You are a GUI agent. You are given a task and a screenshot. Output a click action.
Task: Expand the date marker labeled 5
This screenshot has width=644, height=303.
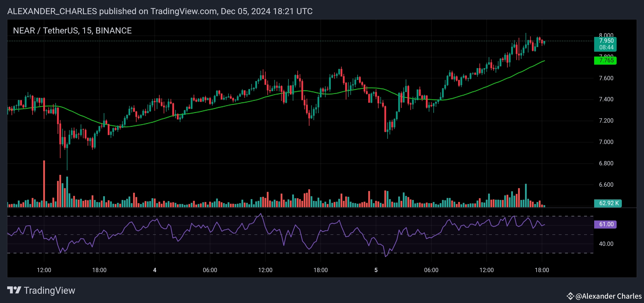(x=376, y=270)
